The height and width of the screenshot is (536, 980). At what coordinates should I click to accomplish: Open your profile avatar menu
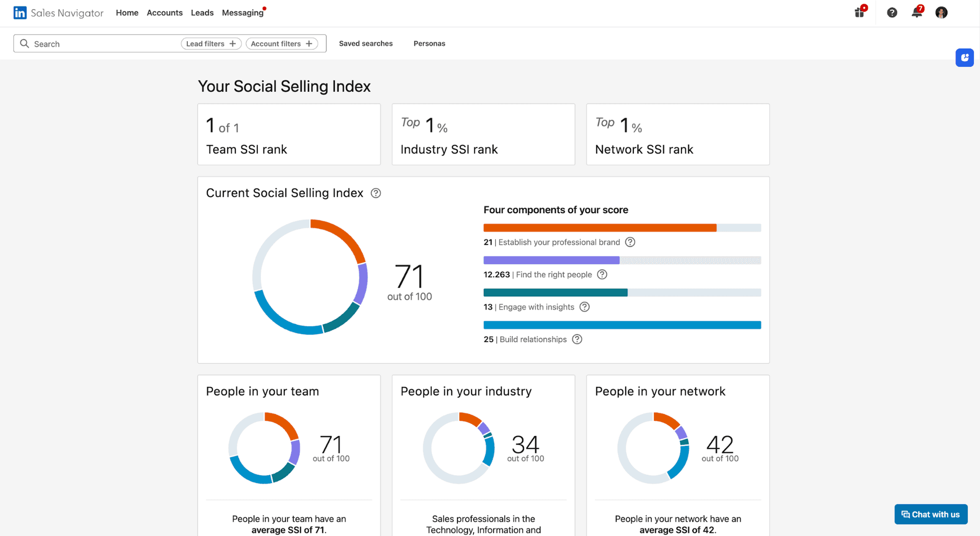(941, 12)
